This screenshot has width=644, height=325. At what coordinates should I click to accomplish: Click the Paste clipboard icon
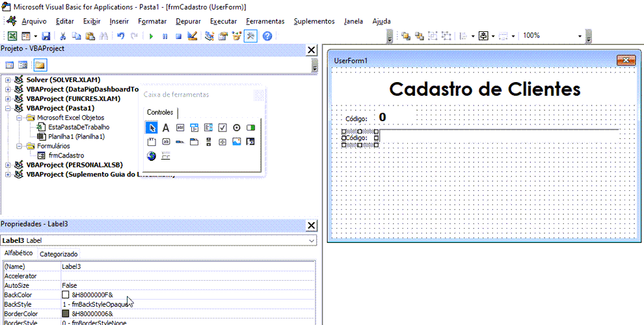coord(90,36)
